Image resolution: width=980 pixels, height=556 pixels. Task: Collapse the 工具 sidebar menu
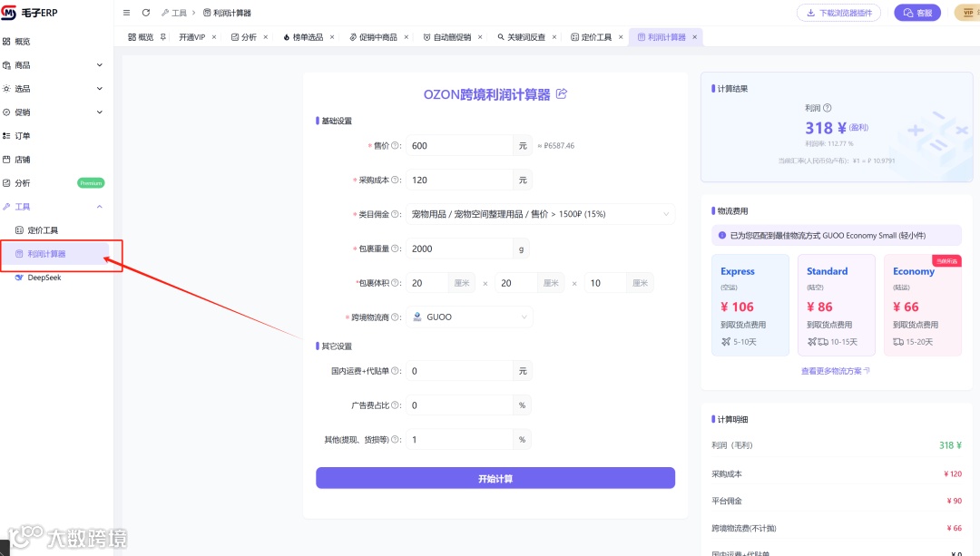pyautogui.click(x=100, y=207)
